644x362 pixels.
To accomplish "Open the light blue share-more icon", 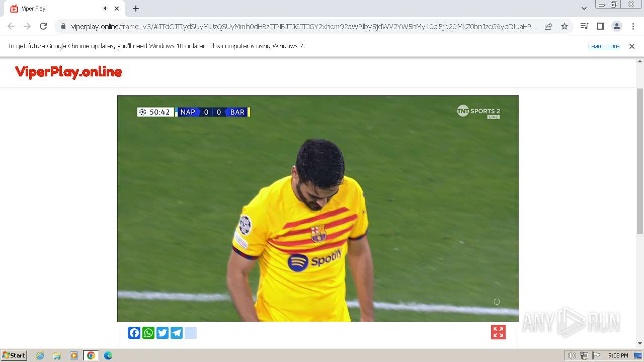I will 191,333.
